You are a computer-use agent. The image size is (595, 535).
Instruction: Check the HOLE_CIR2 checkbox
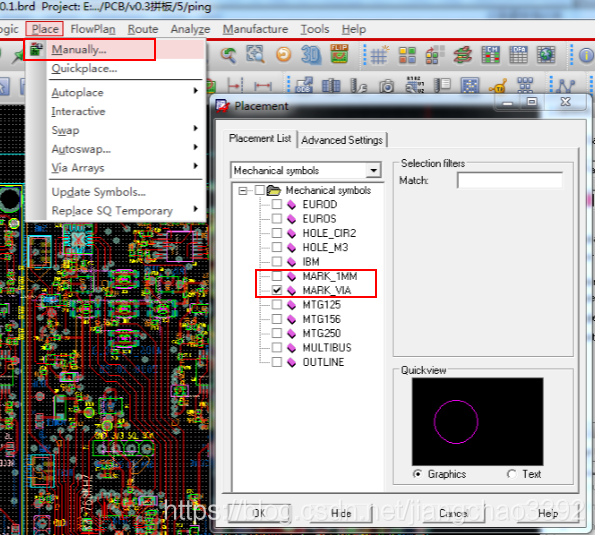coord(277,233)
